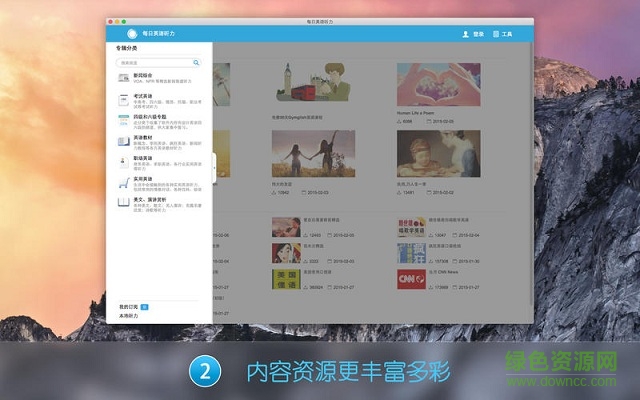Click download icon under mother and child painting
640x400 pixels.
click(399, 192)
